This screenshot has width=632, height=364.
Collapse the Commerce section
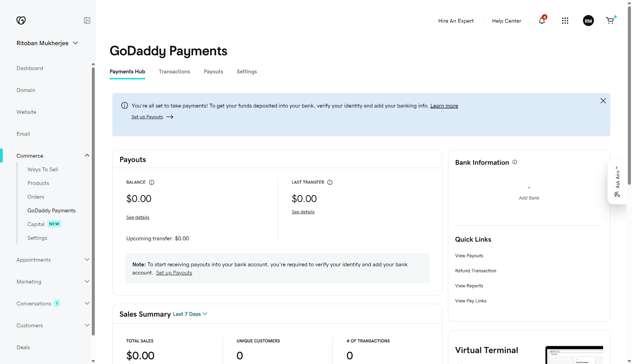pyautogui.click(x=87, y=155)
